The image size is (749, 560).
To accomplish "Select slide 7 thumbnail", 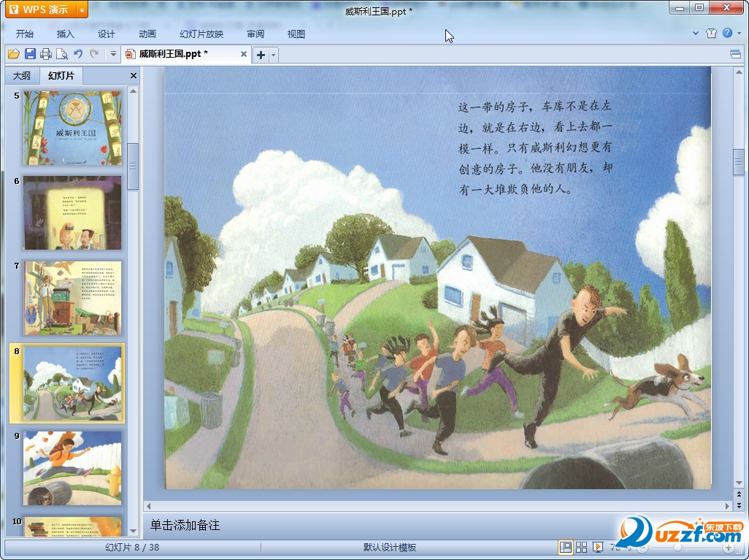I will coord(72,298).
